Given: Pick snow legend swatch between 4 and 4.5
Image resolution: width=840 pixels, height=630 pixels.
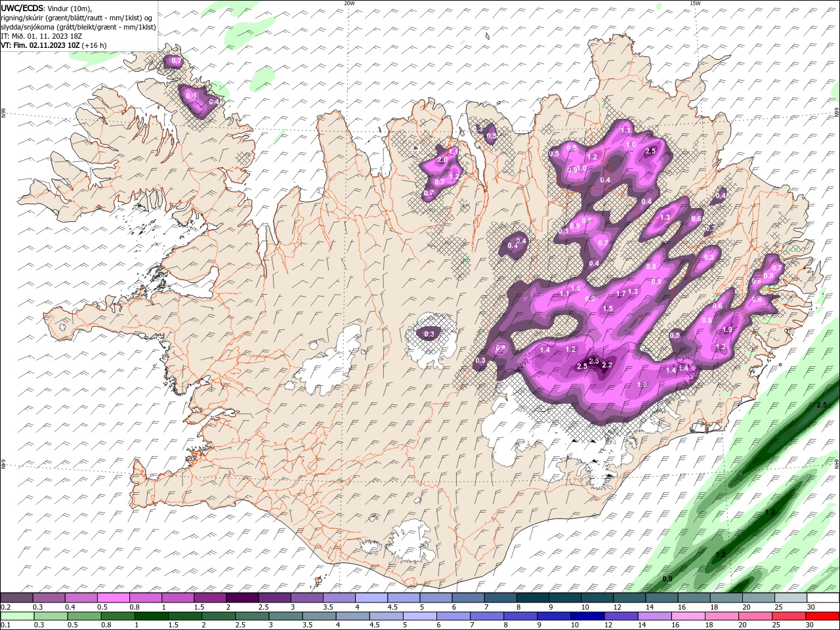Looking at the screenshot, I should click(x=370, y=598).
